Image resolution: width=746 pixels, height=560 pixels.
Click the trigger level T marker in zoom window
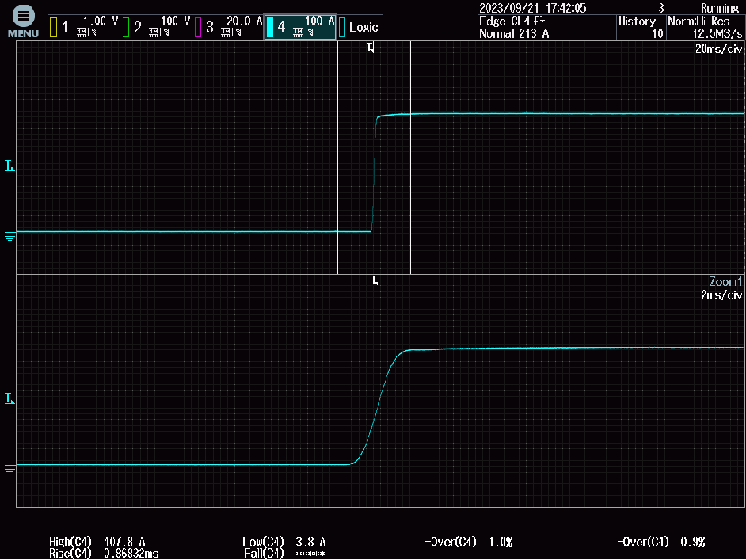click(9, 398)
